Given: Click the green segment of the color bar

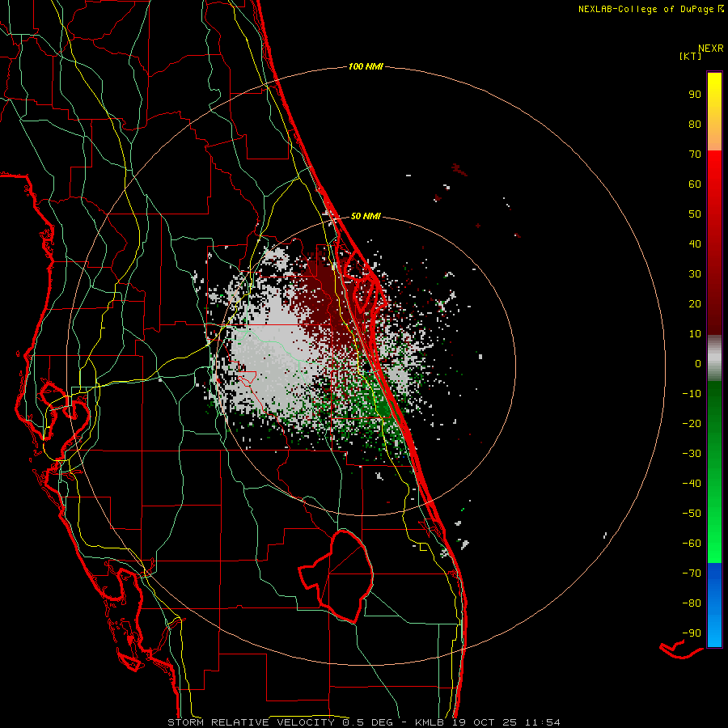Looking at the screenshot, I should pyautogui.click(x=714, y=472).
